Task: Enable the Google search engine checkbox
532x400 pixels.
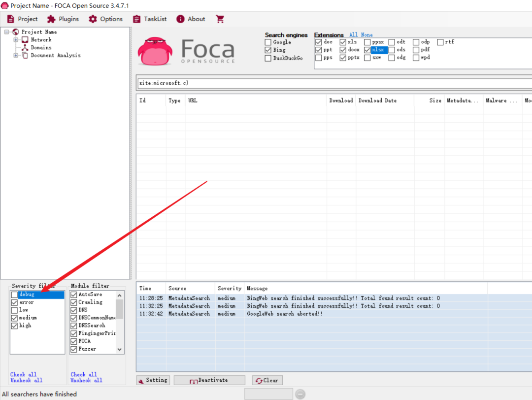Action: (268, 42)
